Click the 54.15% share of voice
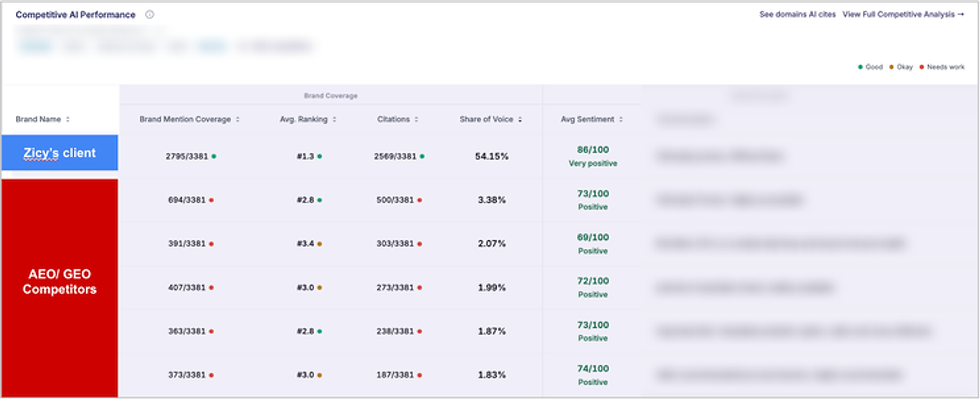 click(x=492, y=157)
